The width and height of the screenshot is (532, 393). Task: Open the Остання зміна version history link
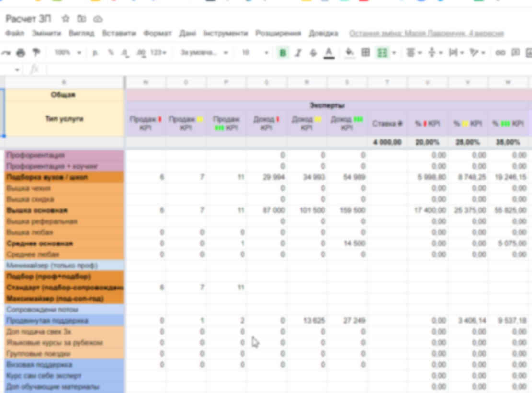[427, 33]
